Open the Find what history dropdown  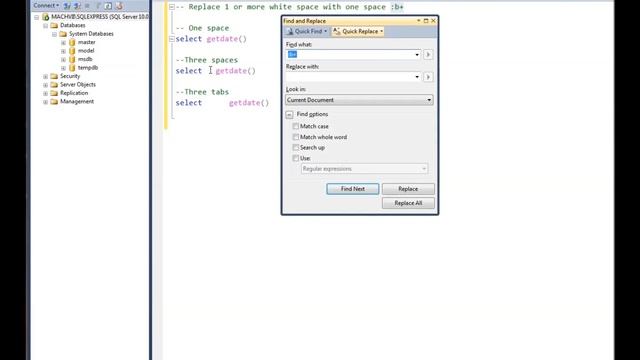point(417,55)
